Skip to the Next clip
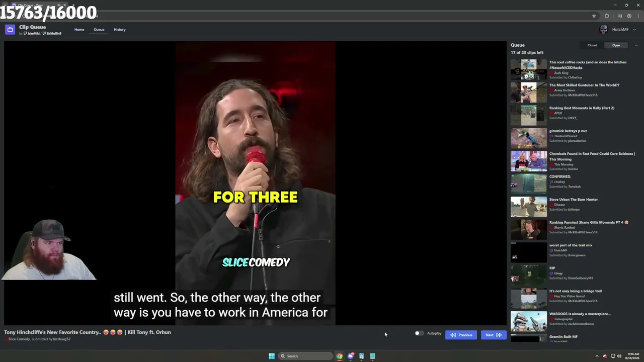 (493, 335)
